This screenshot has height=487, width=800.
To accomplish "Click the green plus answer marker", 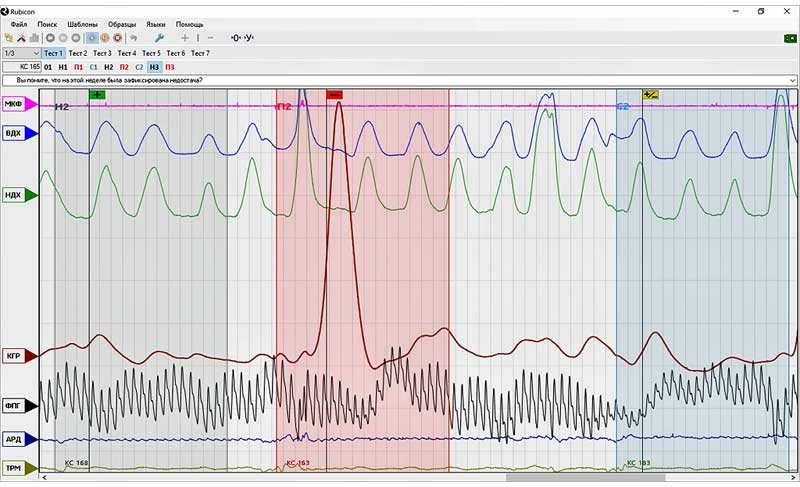I will [x=96, y=94].
